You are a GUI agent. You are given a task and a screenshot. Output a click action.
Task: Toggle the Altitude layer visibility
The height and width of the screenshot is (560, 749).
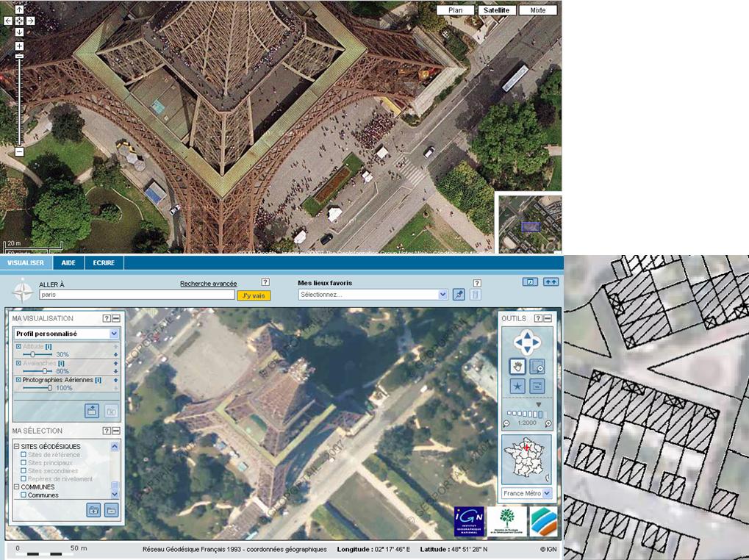tap(18, 347)
